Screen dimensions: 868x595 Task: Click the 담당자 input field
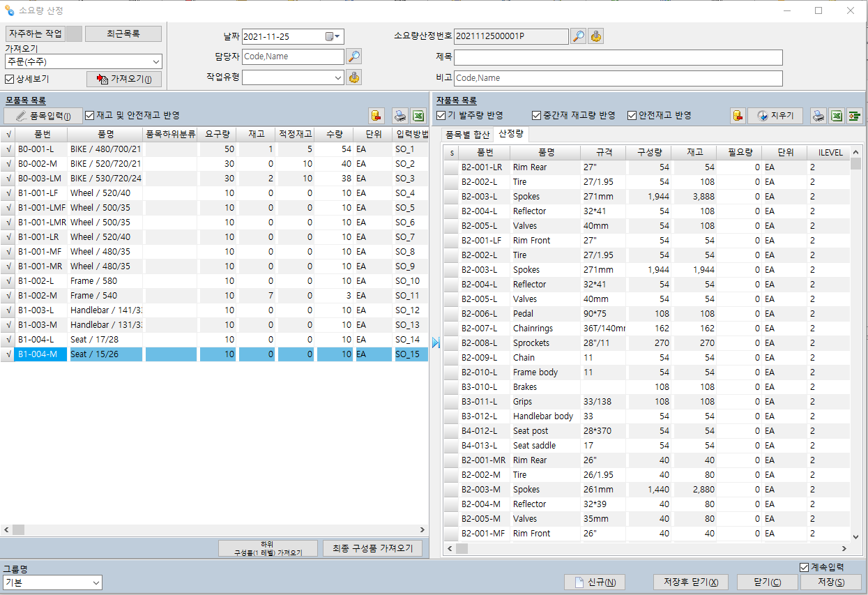(293, 57)
